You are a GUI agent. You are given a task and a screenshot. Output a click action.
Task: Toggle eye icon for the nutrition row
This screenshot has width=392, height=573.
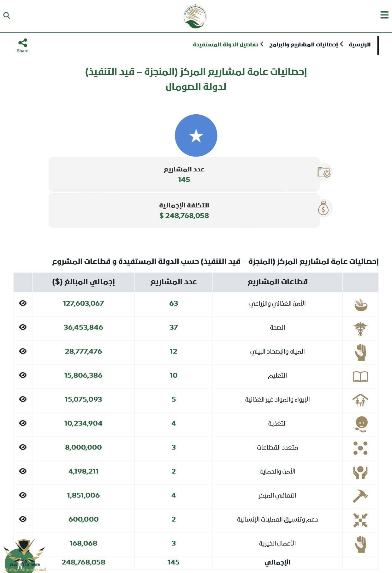coord(23,423)
